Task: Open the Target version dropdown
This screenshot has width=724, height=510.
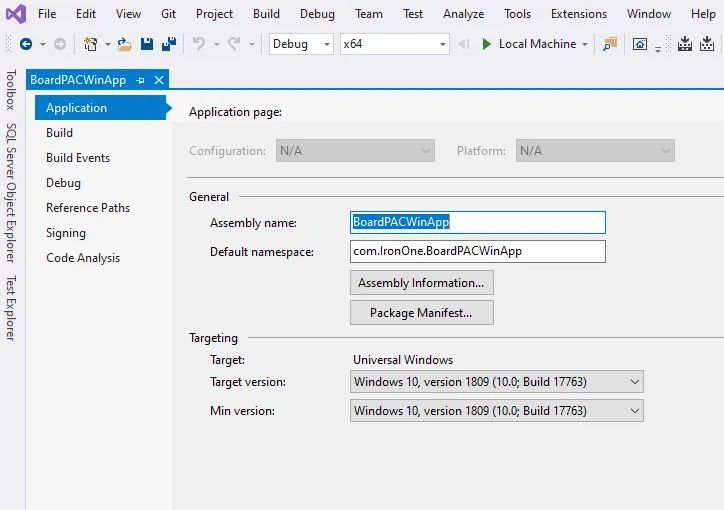Action: coord(496,382)
